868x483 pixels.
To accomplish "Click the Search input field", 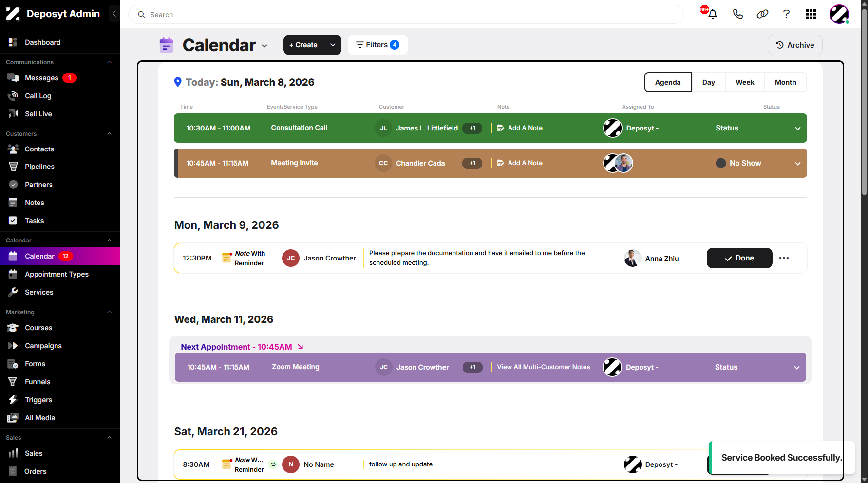I will pyautogui.click(x=406, y=15).
